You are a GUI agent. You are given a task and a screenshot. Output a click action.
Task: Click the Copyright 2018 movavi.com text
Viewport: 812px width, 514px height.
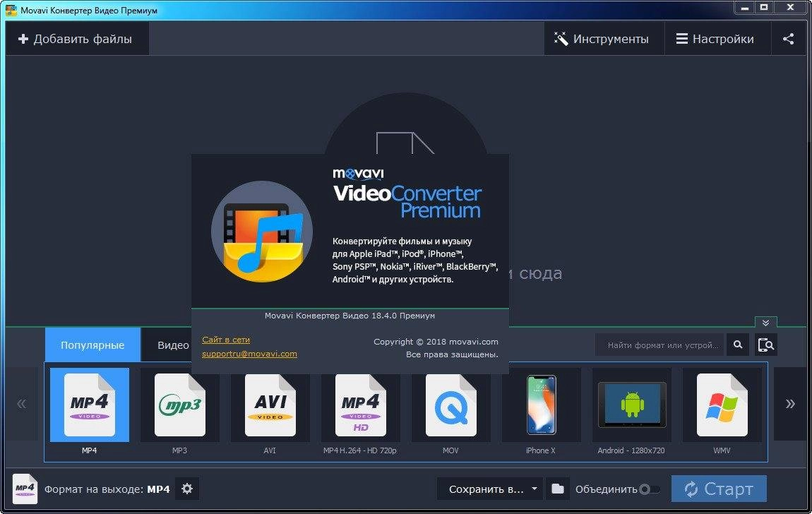(436, 342)
